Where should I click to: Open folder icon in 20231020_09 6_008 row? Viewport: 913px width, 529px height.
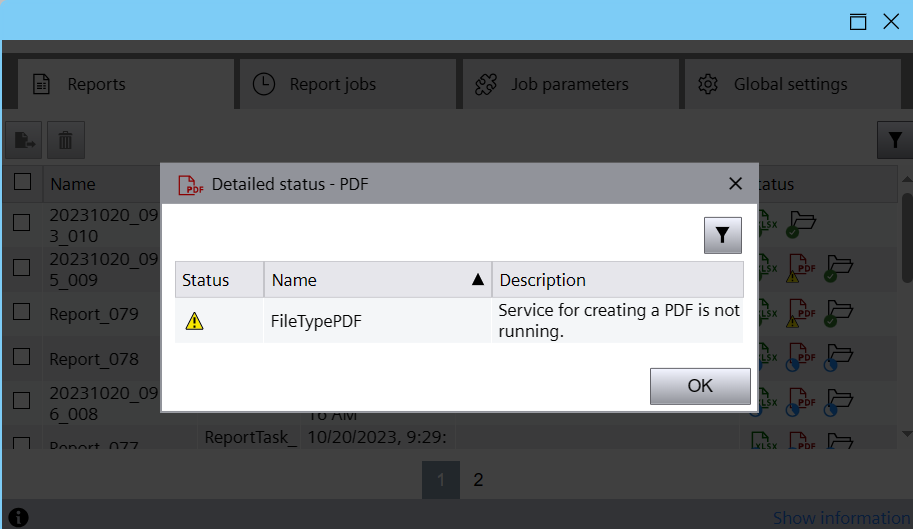click(838, 402)
